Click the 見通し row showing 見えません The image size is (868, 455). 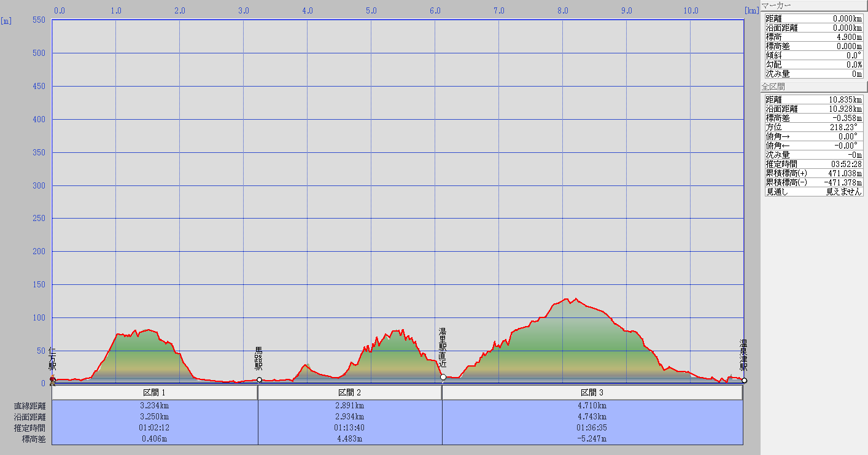click(x=813, y=192)
